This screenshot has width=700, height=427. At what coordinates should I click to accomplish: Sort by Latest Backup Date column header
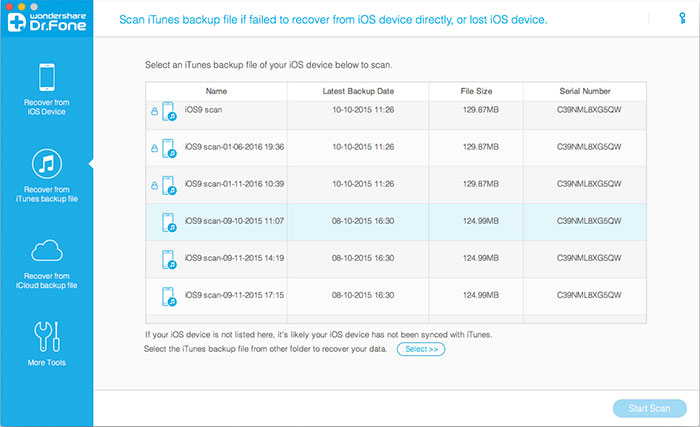coord(358,91)
